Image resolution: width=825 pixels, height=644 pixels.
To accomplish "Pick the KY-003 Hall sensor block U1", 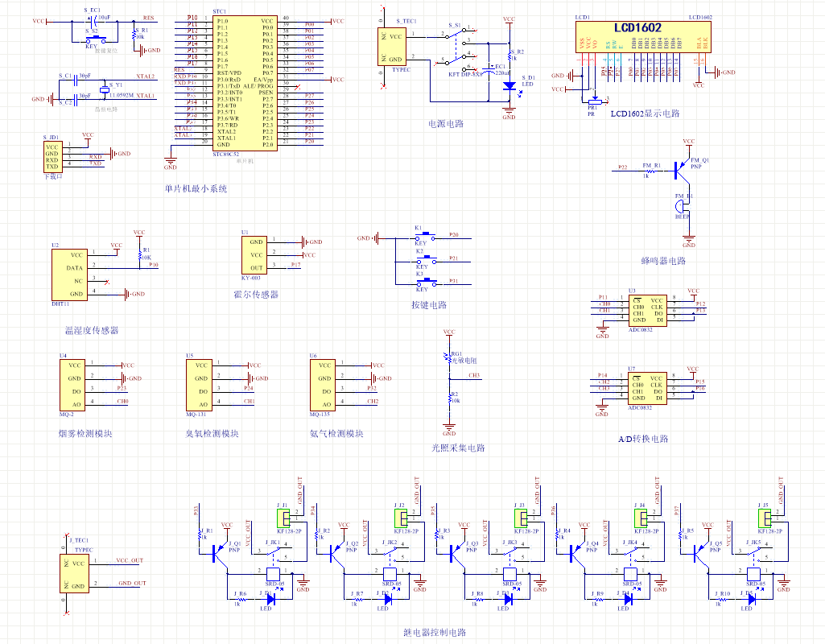I will click(254, 255).
